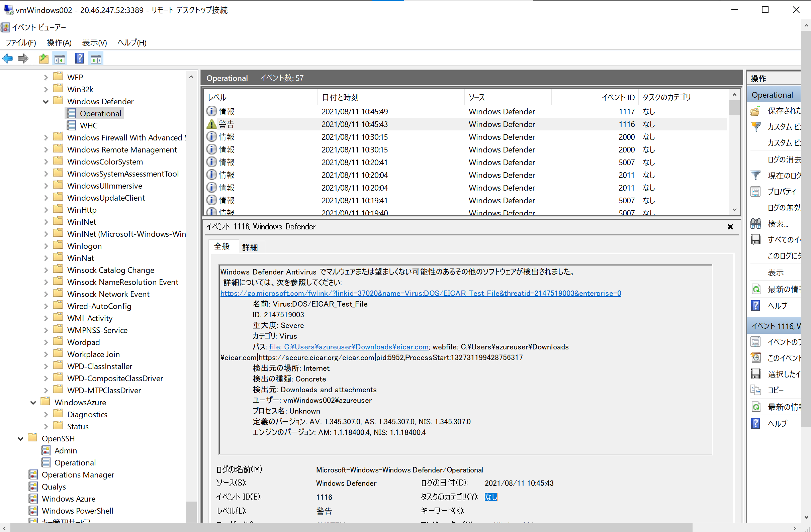Click the Back navigation arrow
Viewport: 811px width, 532px height.
pos(7,58)
